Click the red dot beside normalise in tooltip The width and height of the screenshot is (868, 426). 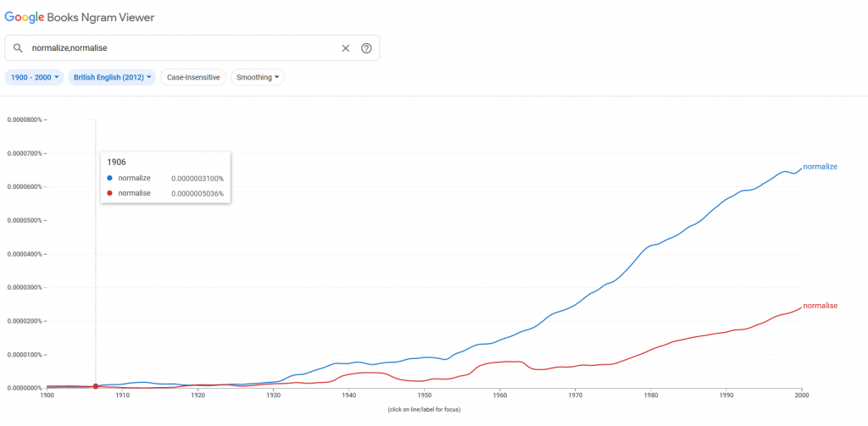tap(110, 193)
